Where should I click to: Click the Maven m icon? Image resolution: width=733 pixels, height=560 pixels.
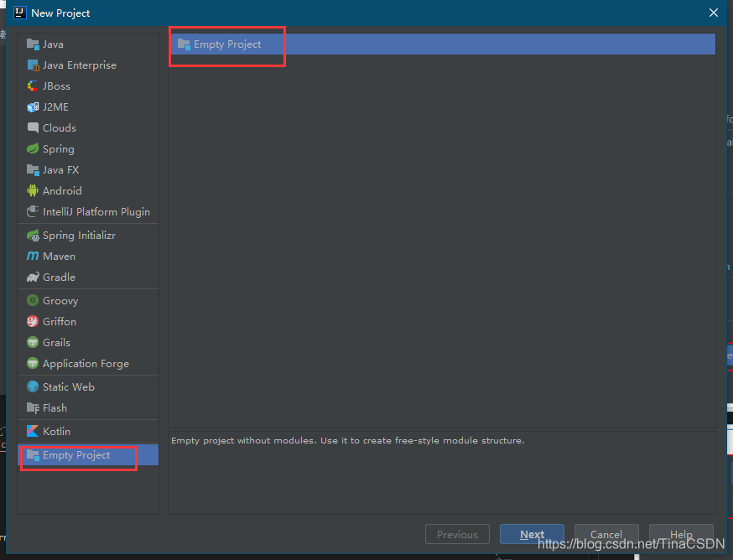(33, 257)
